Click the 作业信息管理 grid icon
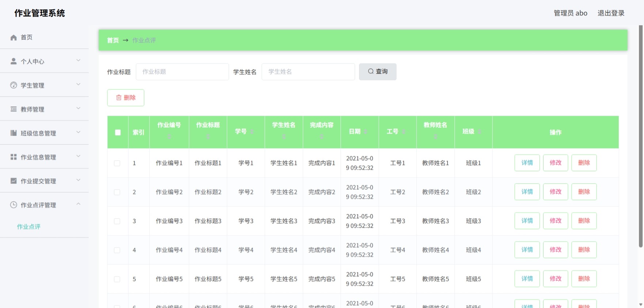This screenshot has width=644, height=308. pyautogui.click(x=14, y=157)
